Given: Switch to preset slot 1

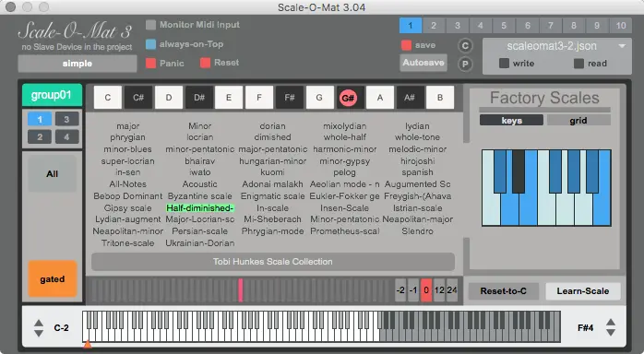Looking at the screenshot, I should click(411, 26).
